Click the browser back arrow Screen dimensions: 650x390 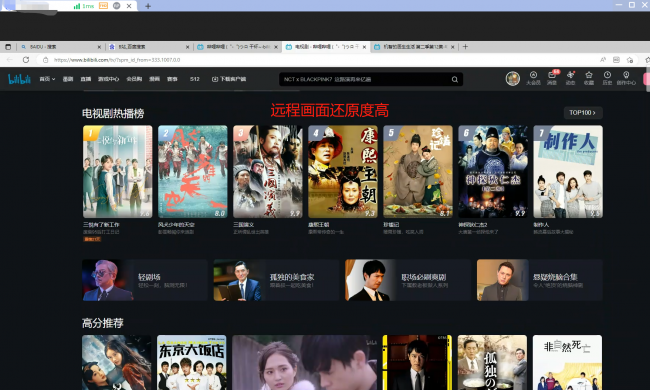click(10, 60)
